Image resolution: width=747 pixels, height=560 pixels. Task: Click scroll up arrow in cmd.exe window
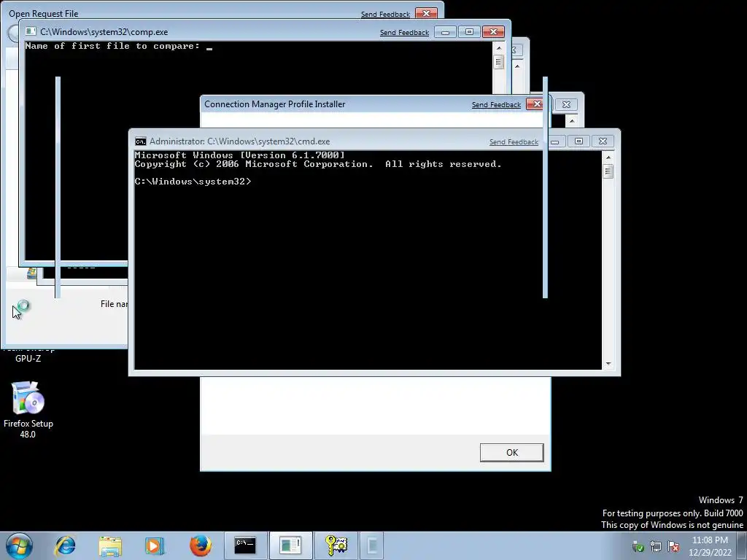pyautogui.click(x=608, y=157)
